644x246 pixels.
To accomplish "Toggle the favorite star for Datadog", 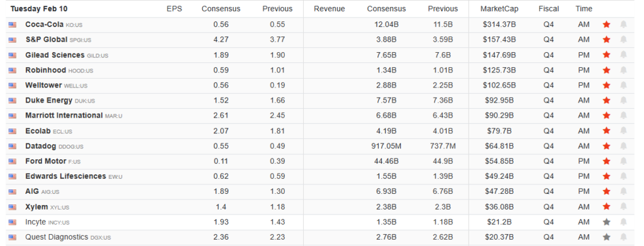I will (x=606, y=146).
